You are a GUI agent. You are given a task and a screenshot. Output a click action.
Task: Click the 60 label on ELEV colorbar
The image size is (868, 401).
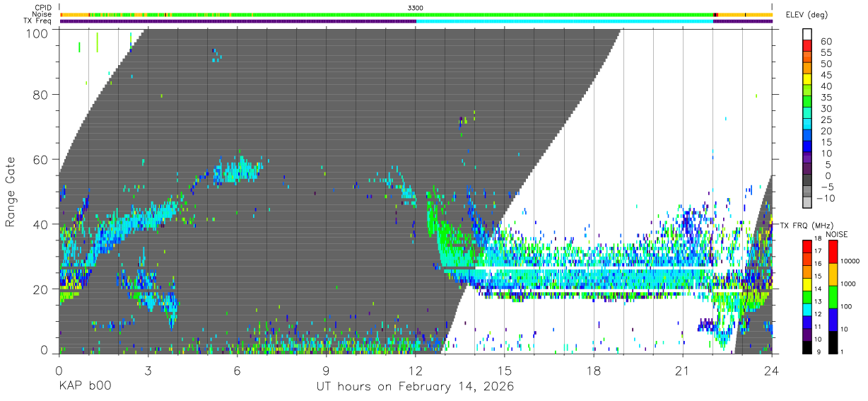click(826, 42)
